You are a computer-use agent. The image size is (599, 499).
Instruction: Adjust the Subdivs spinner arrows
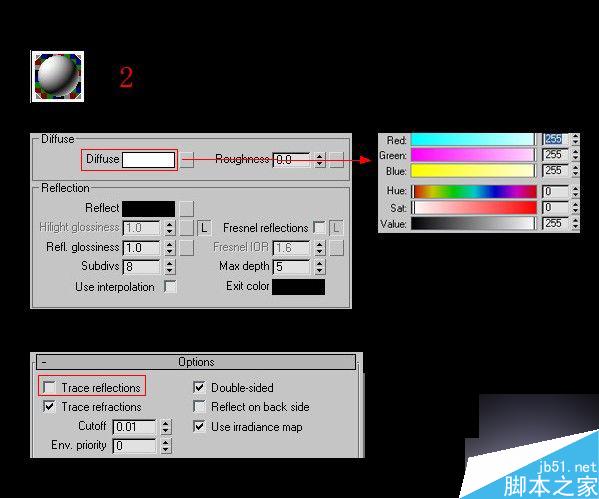[x=170, y=267]
